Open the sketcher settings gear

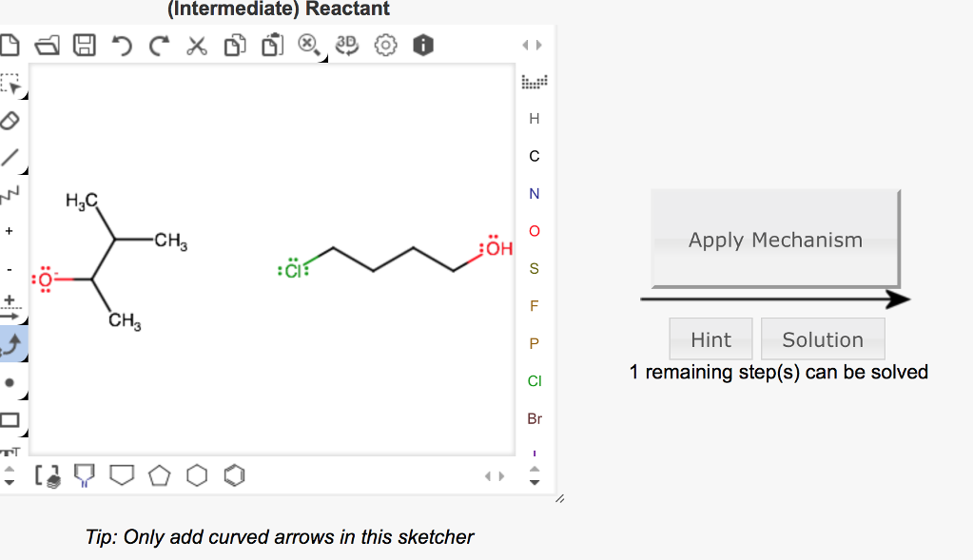[385, 45]
